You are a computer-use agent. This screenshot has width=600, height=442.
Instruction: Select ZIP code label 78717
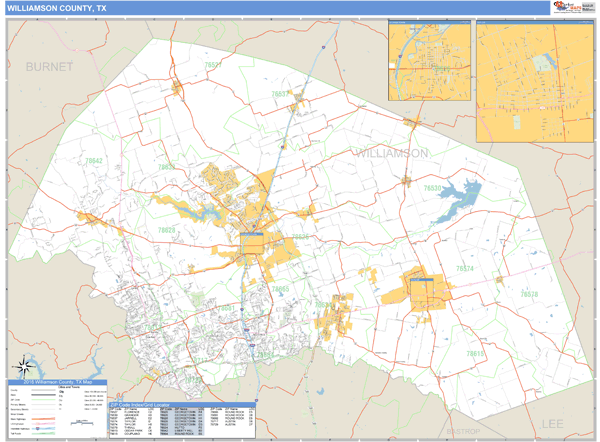[x=199, y=360]
